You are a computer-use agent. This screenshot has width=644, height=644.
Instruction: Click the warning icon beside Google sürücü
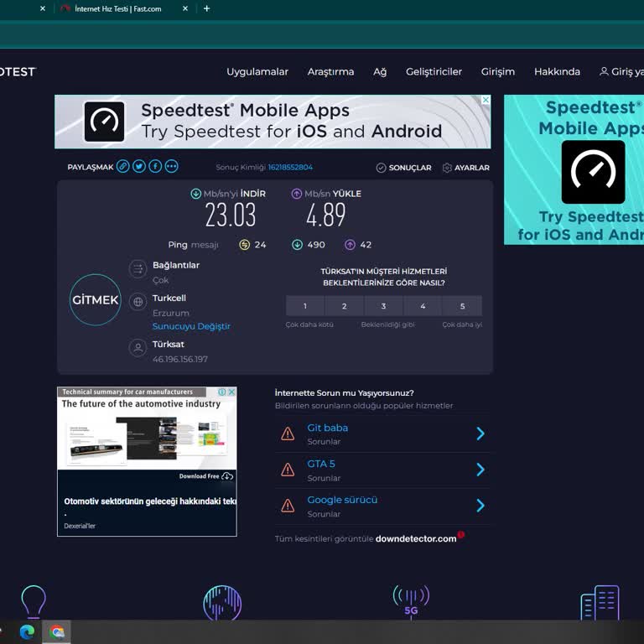point(288,506)
